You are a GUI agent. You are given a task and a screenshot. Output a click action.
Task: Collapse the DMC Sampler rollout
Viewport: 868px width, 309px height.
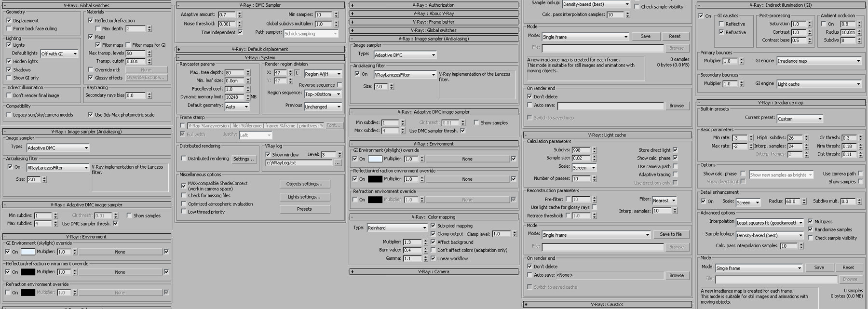[259, 5]
